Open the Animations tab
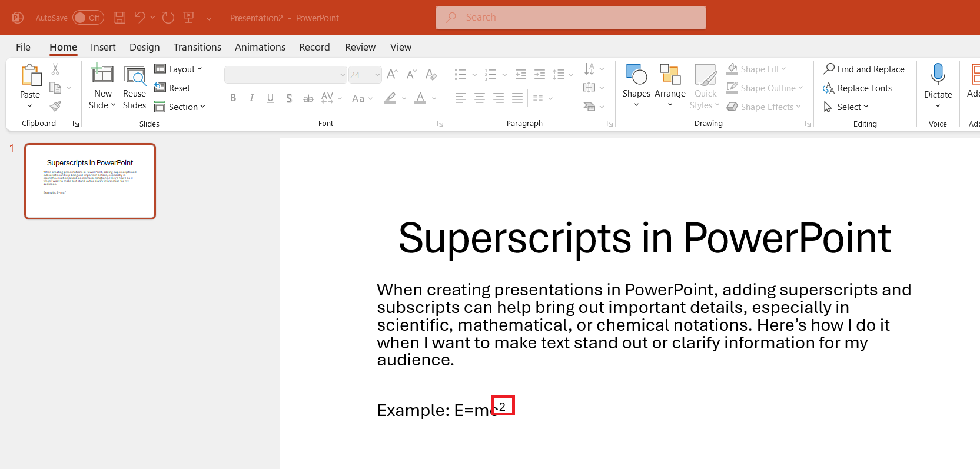This screenshot has height=469, width=980. [x=260, y=47]
